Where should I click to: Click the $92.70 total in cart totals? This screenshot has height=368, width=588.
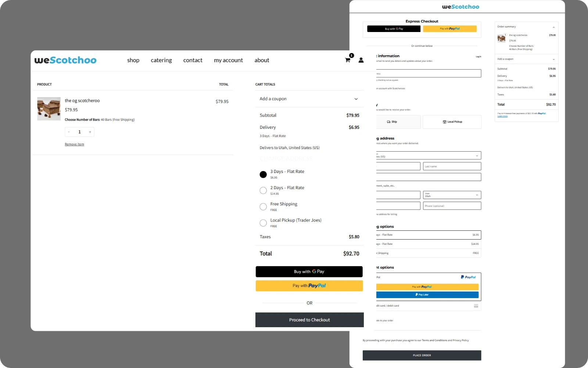[351, 254]
